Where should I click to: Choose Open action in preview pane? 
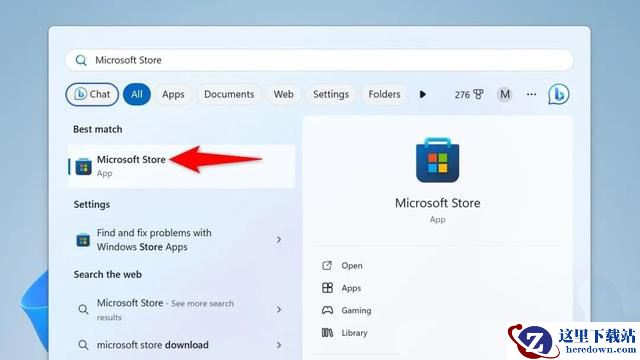point(352,266)
